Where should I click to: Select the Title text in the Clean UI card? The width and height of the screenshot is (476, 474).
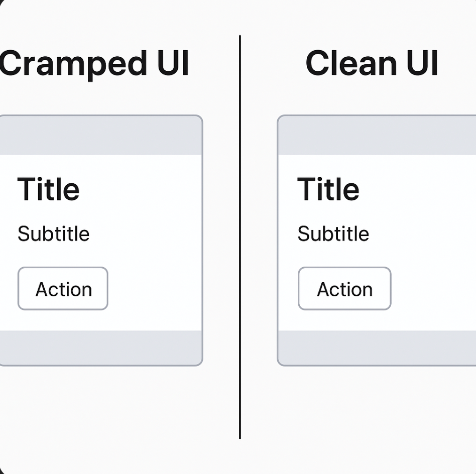pyautogui.click(x=328, y=189)
